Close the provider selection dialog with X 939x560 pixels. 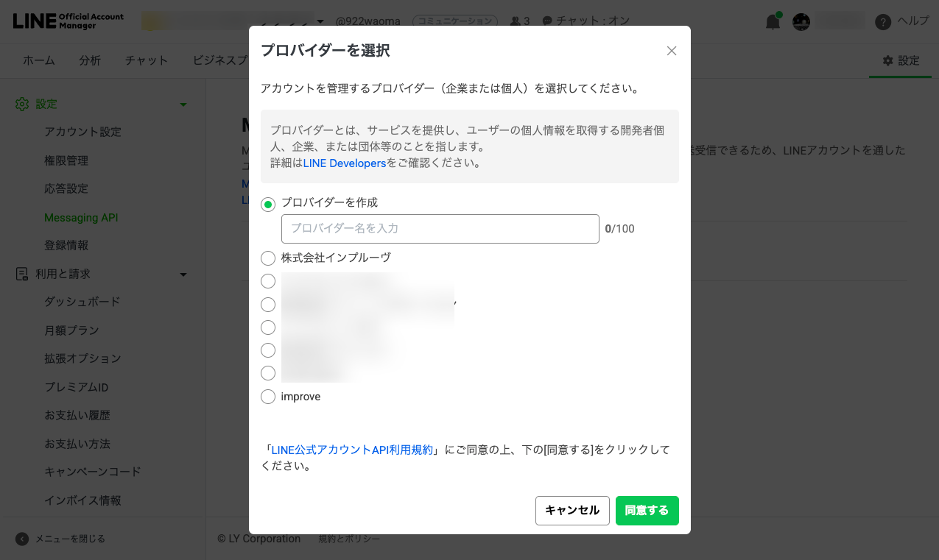tap(671, 51)
